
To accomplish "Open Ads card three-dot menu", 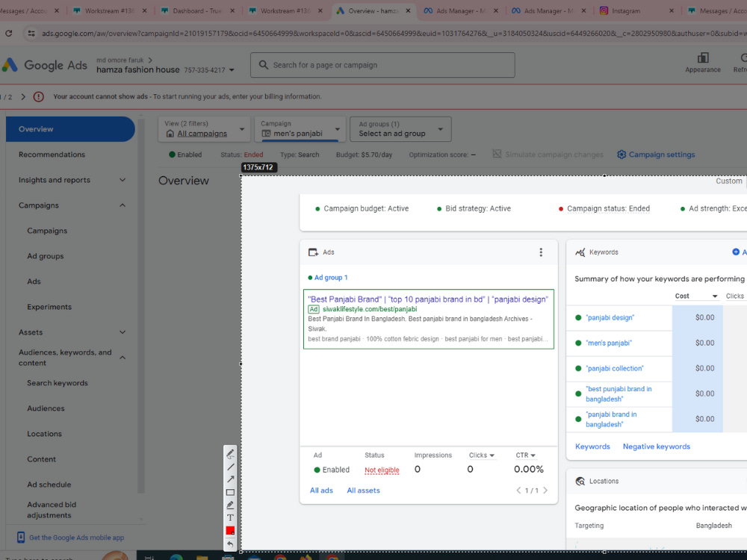I will tap(541, 252).
